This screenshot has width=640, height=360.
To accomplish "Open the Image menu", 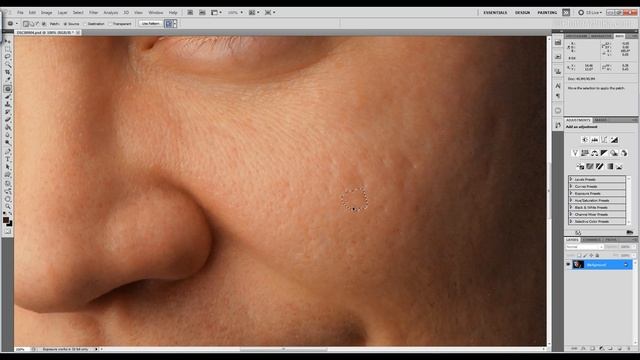I will pos(47,13).
